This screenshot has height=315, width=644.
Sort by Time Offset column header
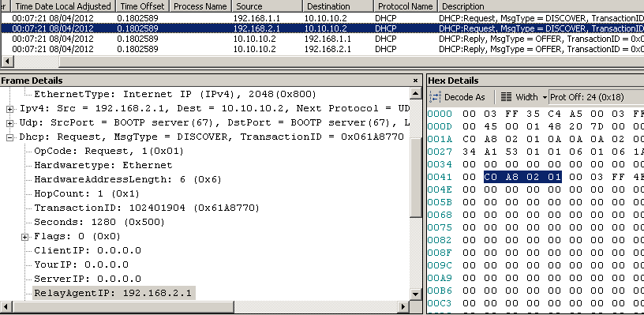142,6
